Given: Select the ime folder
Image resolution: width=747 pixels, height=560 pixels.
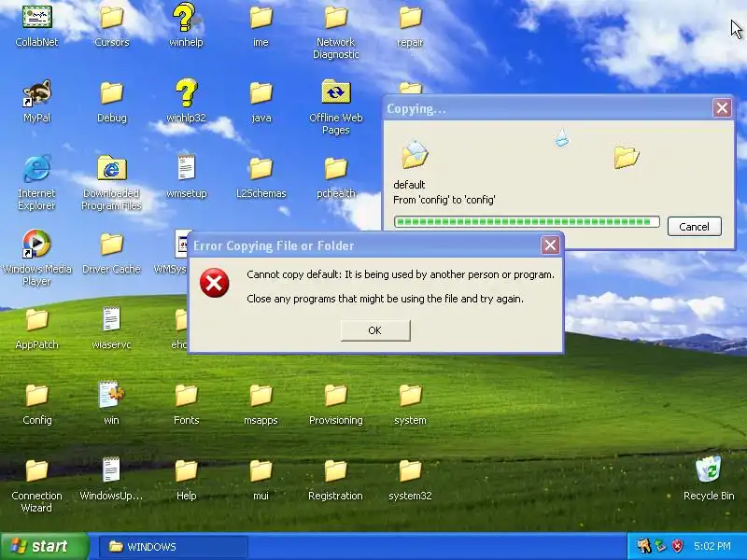Looking at the screenshot, I should (x=261, y=17).
